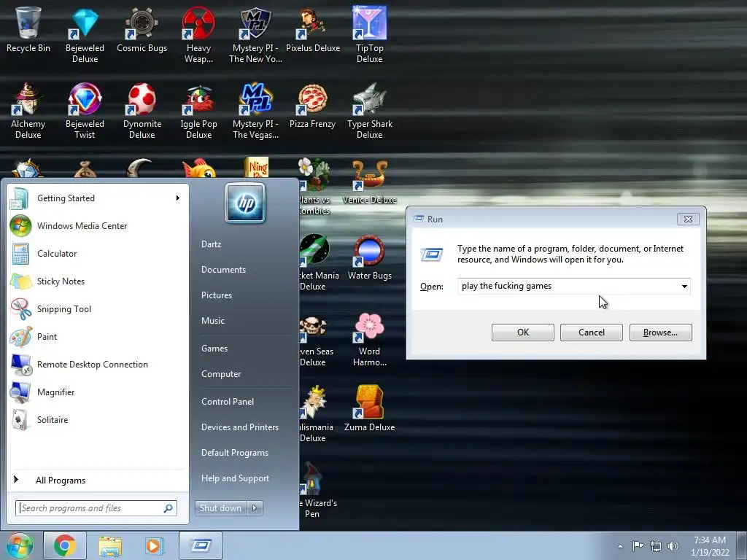Viewport: 747px width, 560px height.
Task: Select Mystery PI The New York icon
Action: pos(256,34)
